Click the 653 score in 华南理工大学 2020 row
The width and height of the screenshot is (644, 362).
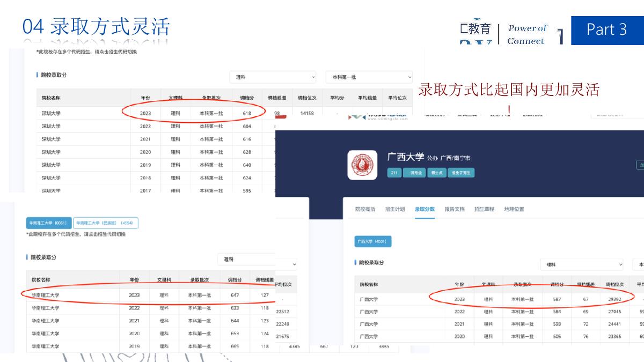[235, 334]
